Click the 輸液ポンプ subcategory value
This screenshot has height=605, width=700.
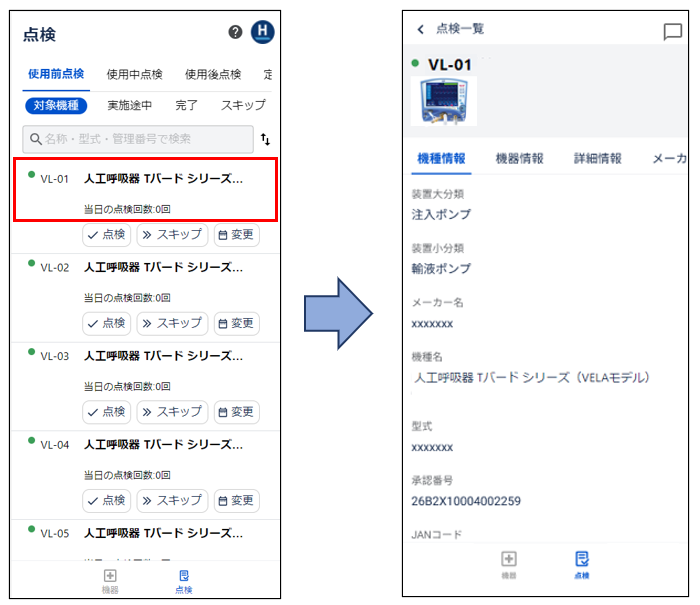(x=441, y=269)
